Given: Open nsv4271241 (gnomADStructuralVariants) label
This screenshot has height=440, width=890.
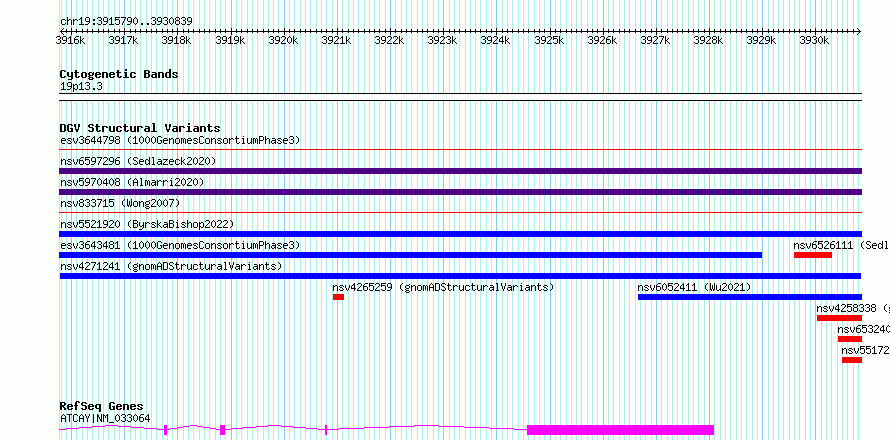Looking at the screenshot, I should (171, 266).
